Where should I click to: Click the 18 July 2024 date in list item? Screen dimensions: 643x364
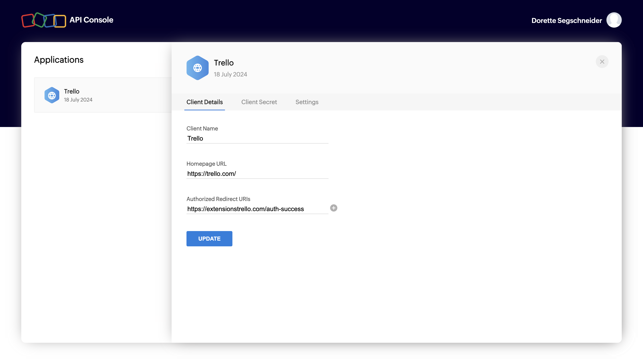(x=78, y=100)
